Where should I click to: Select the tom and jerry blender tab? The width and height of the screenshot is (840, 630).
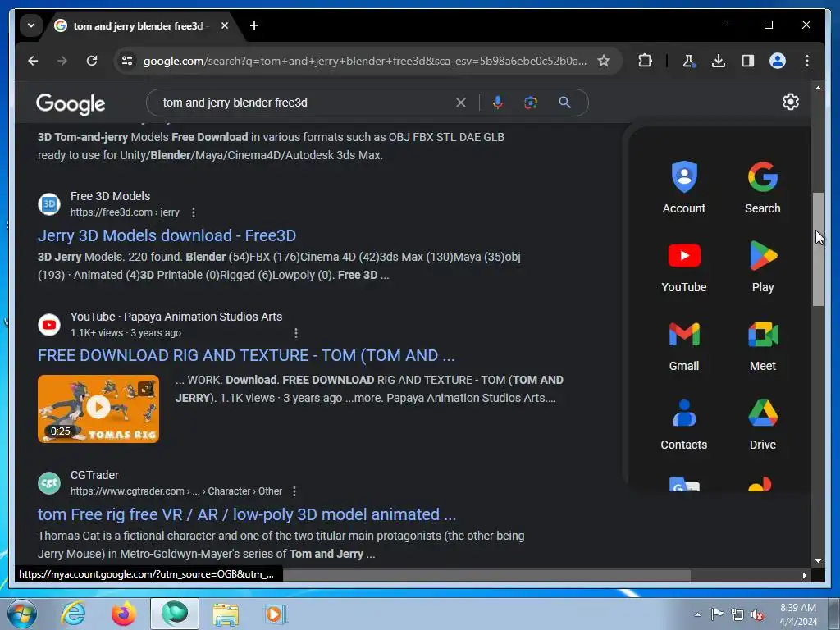138,25
